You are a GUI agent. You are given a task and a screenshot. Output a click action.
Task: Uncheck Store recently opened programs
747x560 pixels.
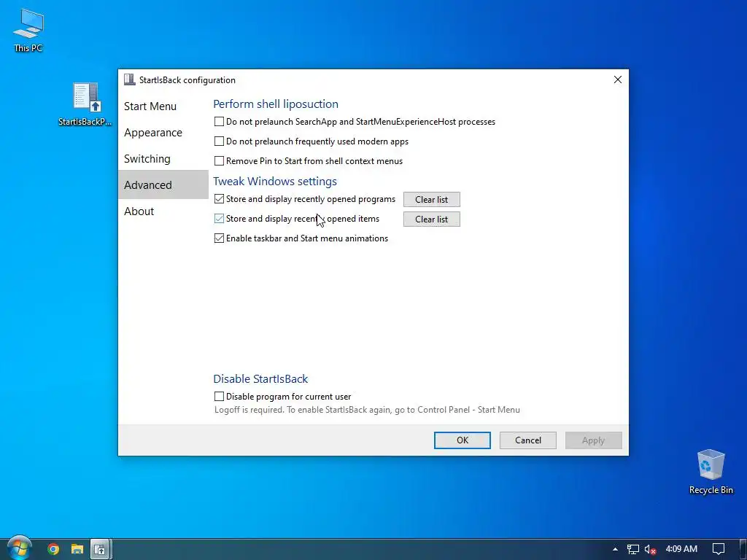click(x=219, y=199)
